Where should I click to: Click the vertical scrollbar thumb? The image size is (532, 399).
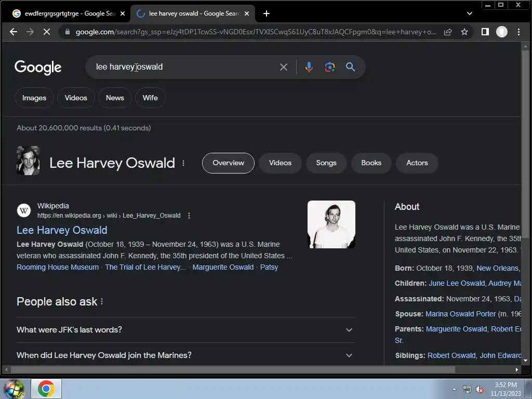(525, 144)
